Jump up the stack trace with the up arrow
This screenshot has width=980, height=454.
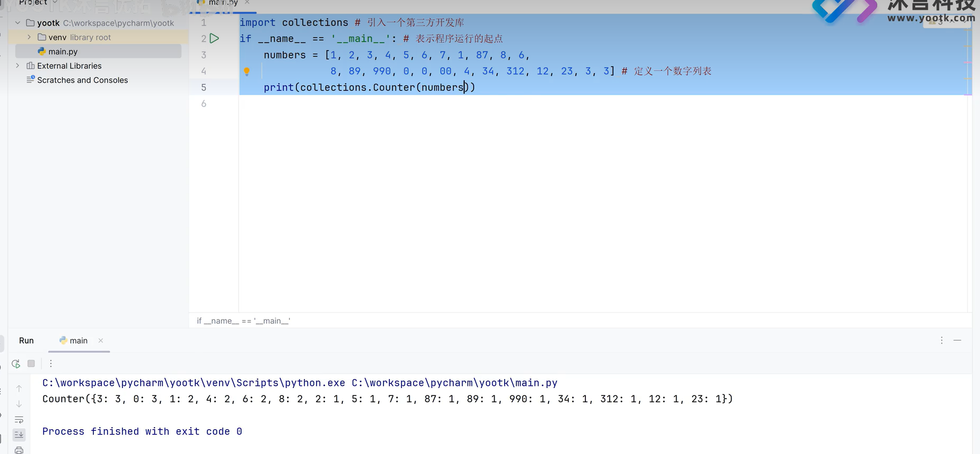click(19, 389)
